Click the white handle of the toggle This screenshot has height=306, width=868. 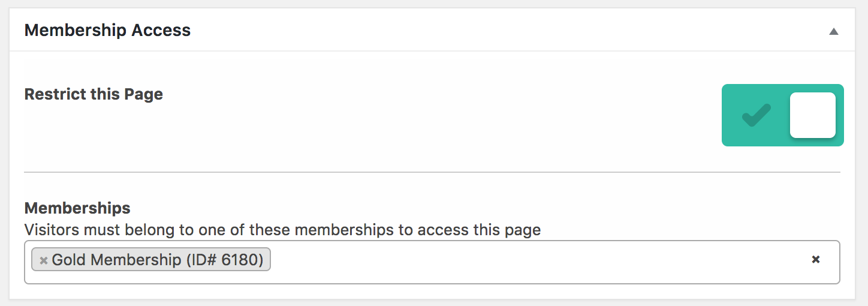pyautogui.click(x=812, y=115)
